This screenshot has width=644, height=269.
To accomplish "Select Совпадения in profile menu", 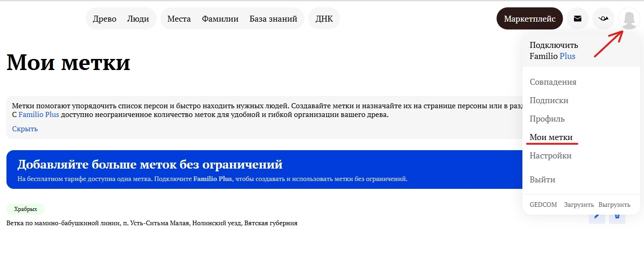I will click(x=553, y=82).
